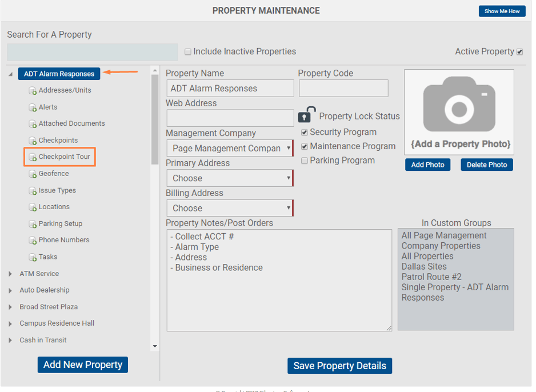Click the Tasks document icon
The height and width of the screenshot is (392, 536).
point(33,257)
